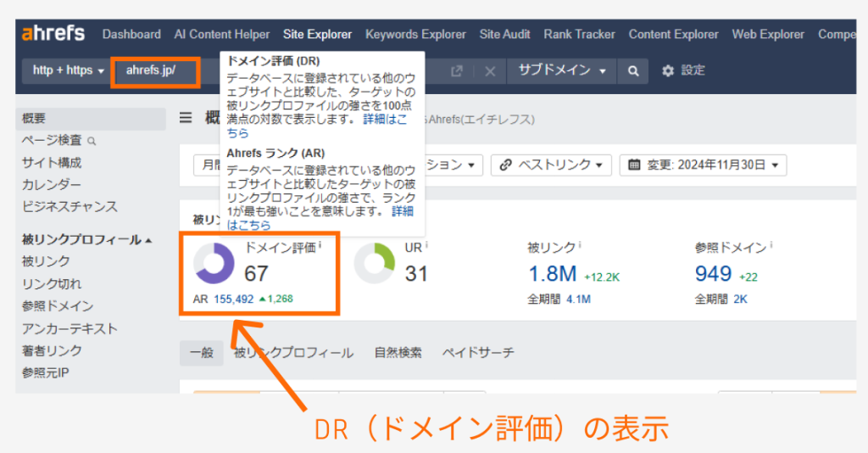Select 概要 in the sidebar
Screen dimensions: 868x453
pos(91,119)
